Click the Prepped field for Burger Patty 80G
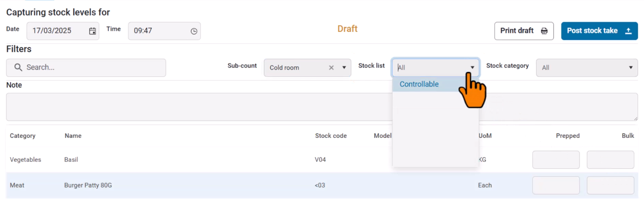 point(555,185)
